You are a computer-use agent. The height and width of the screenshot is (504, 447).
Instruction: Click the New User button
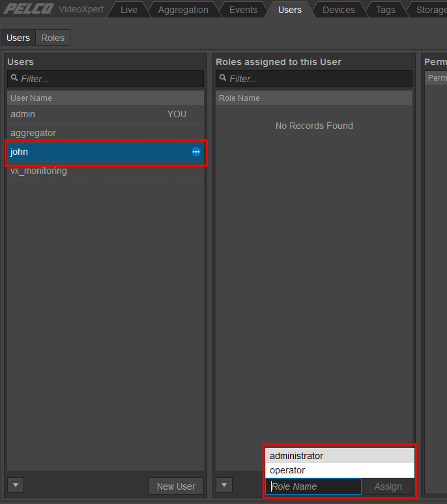coord(176,486)
